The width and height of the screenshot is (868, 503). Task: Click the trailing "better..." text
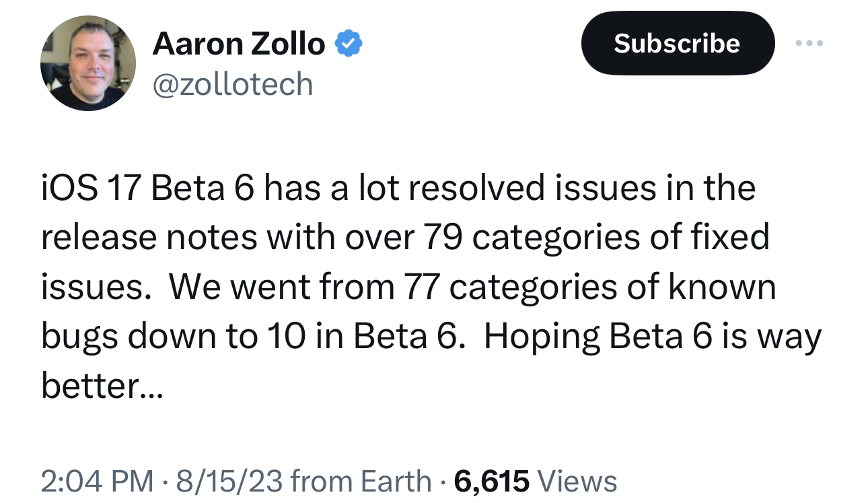click(x=102, y=386)
